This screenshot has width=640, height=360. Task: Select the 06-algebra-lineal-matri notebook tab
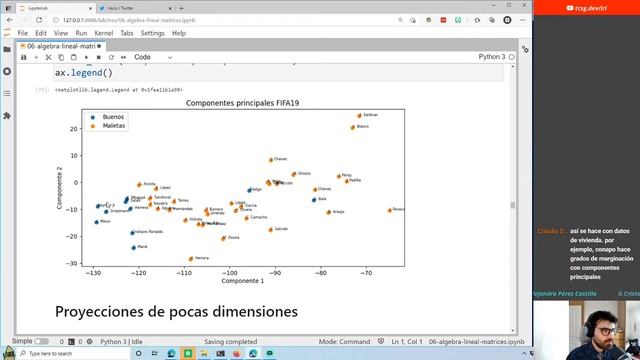tap(61, 46)
